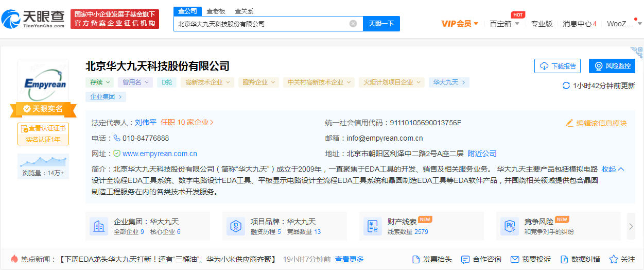
Task: Click the 风险监控 button
Action: click(x=612, y=66)
